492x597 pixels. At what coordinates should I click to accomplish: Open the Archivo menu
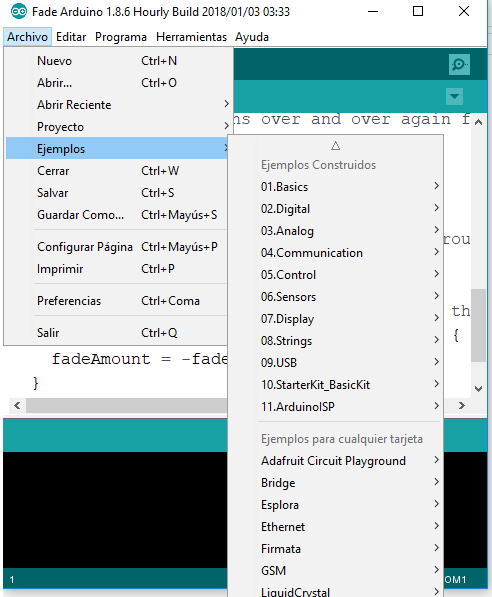[x=27, y=37]
